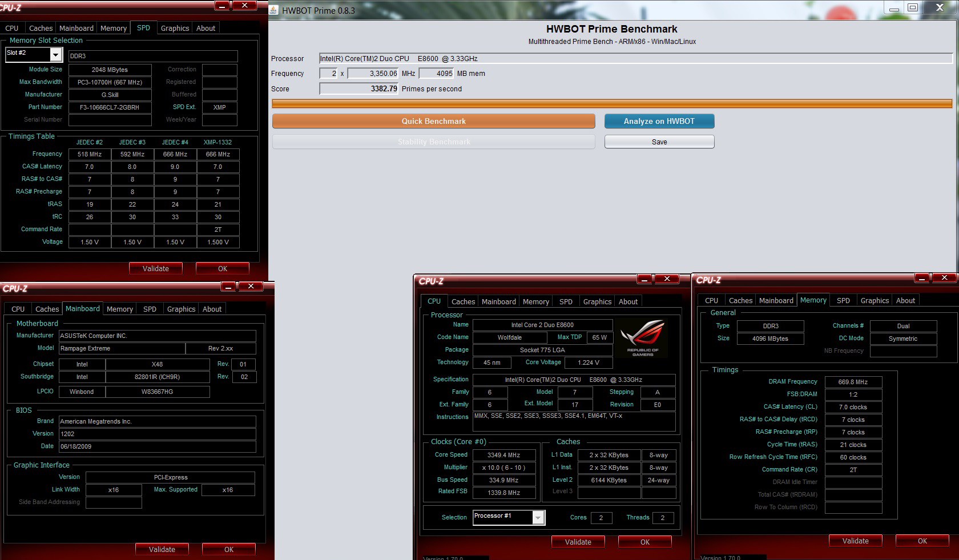Screen dimensions: 959x560
Task: Click Validate in processor CPU-Z window
Action: [x=578, y=542]
